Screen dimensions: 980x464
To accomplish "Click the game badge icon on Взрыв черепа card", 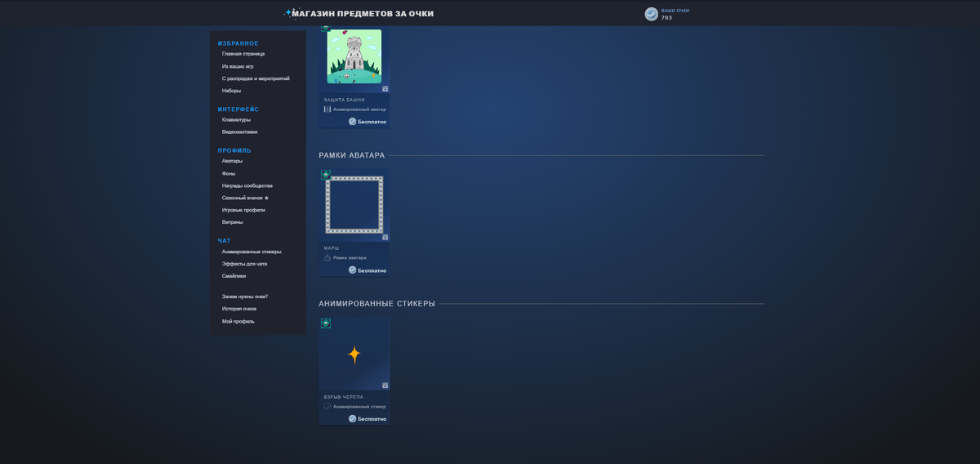I will (x=326, y=323).
